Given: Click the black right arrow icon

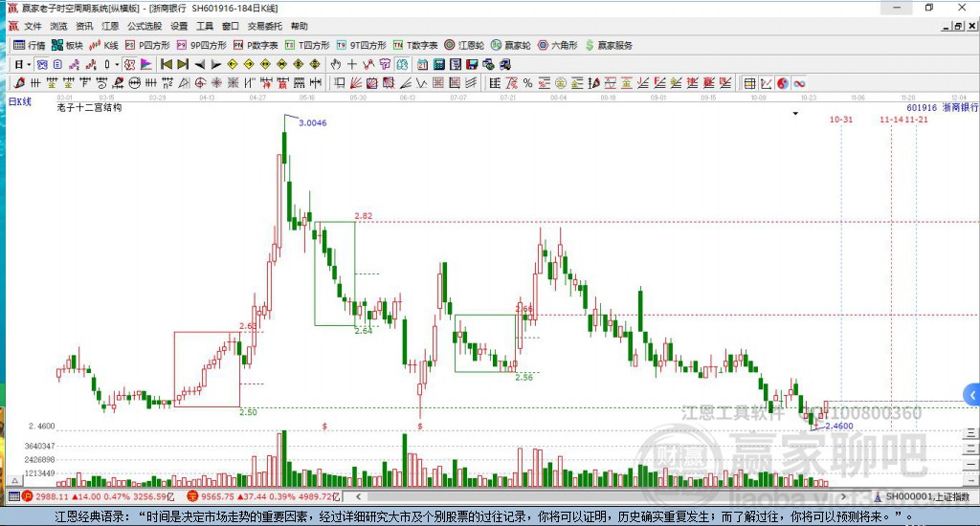Looking at the screenshot, I should tap(215, 64).
